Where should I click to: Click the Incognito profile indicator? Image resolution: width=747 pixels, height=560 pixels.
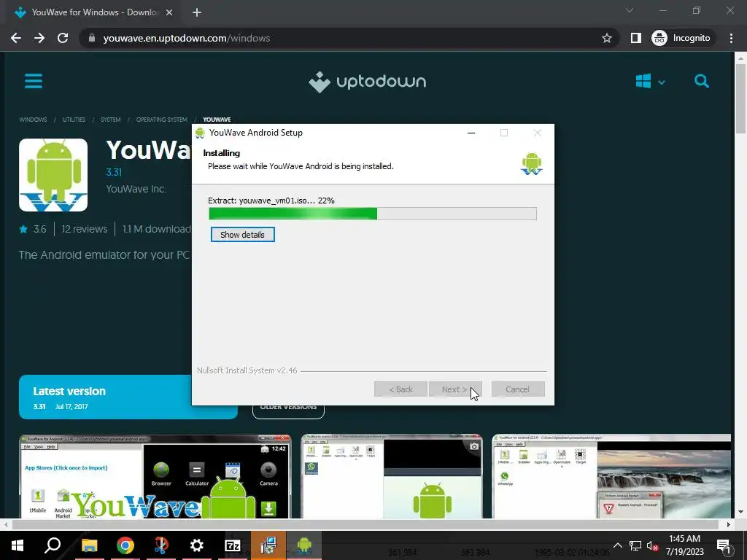click(x=681, y=38)
